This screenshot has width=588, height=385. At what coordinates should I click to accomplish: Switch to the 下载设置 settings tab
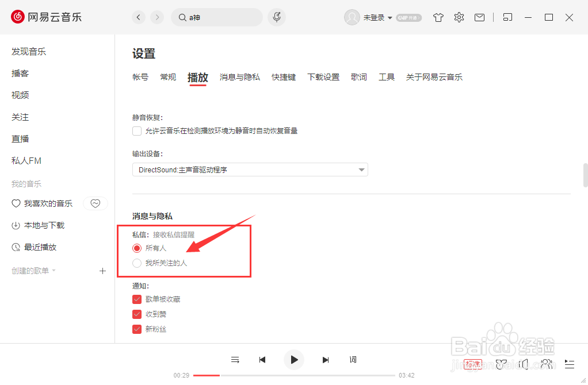click(x=323, y=76)
